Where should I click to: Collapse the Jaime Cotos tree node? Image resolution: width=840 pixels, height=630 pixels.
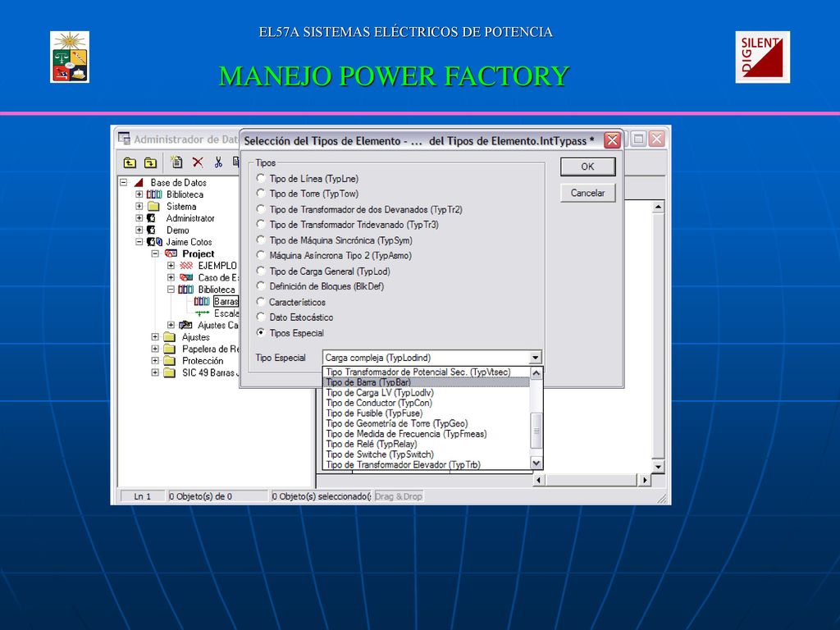click(x=139, y=242)
